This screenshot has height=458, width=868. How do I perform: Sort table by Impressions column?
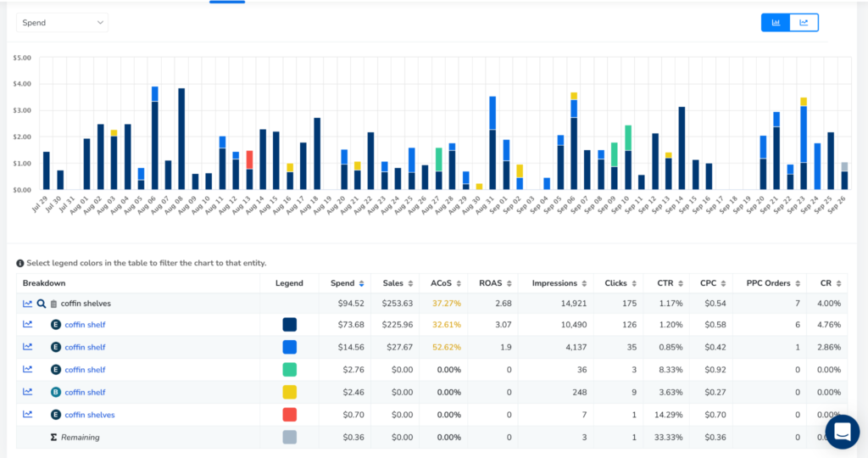point(557,283)
